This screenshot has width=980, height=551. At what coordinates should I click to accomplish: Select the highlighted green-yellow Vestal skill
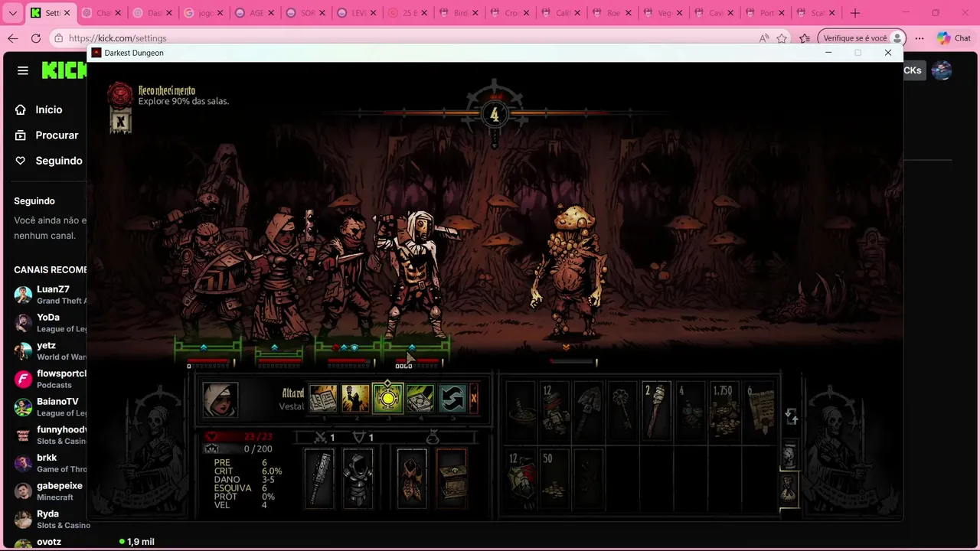coord(387,399)
